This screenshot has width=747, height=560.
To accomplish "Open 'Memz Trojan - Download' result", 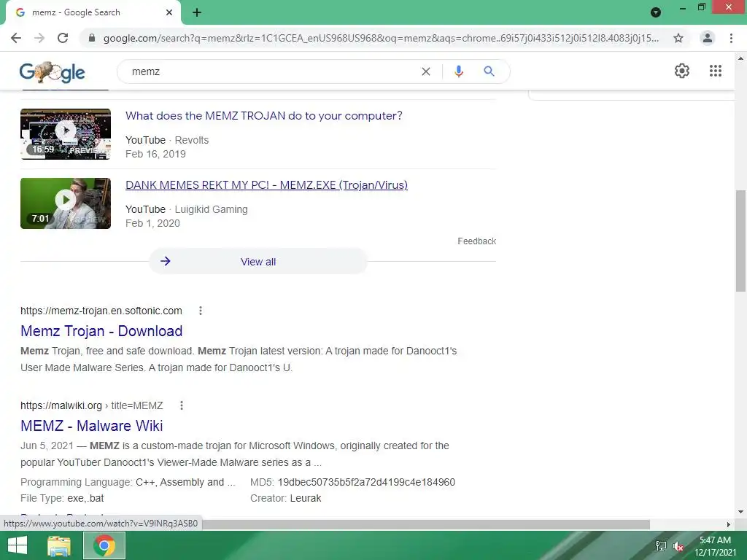I will [x=101, y=331].
